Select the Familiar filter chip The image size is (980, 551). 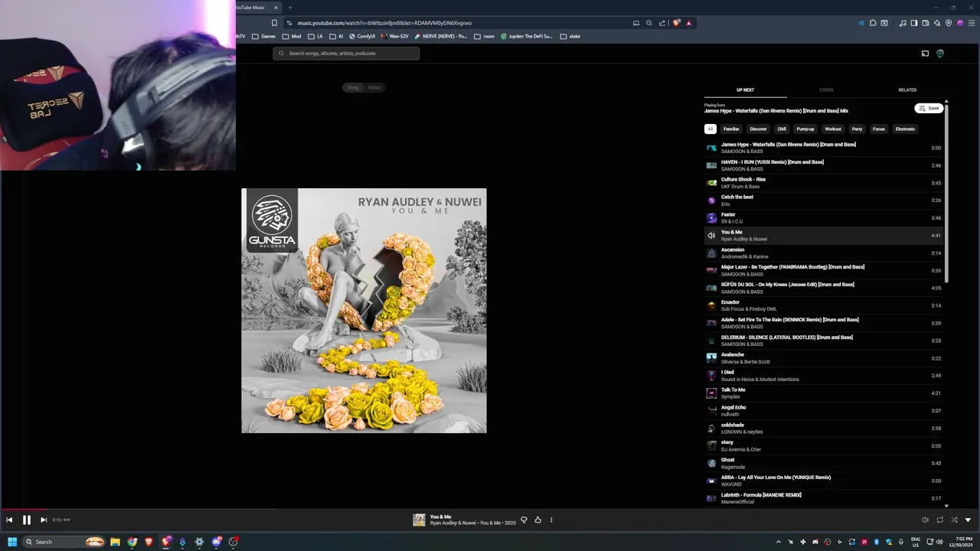[731, 129]
